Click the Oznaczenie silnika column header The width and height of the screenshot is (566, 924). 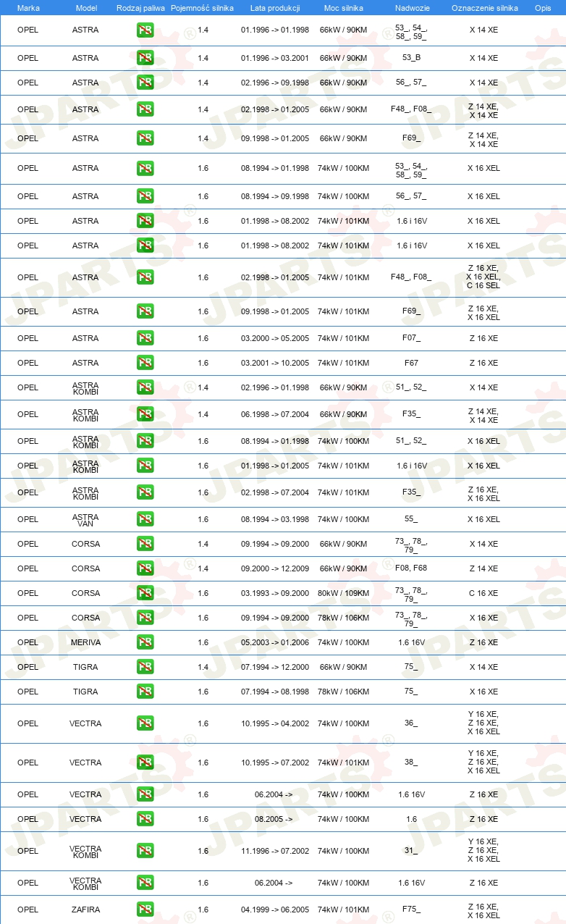(x=485, y=8)
